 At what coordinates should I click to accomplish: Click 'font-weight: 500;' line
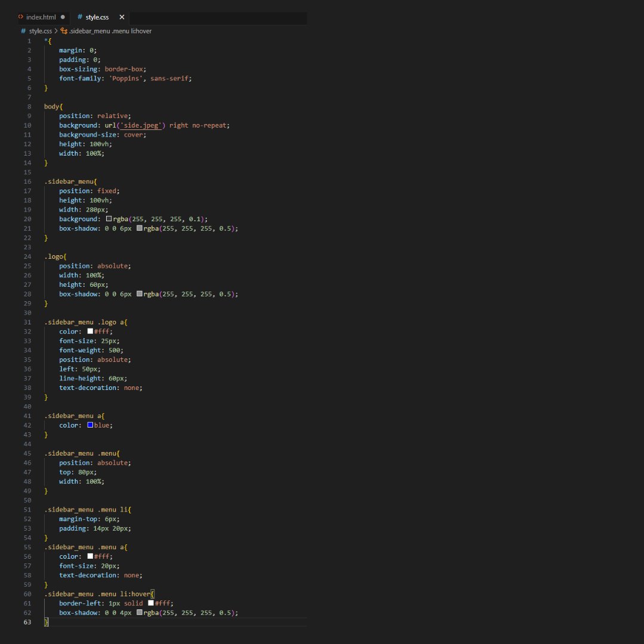(x=91, y=351)
